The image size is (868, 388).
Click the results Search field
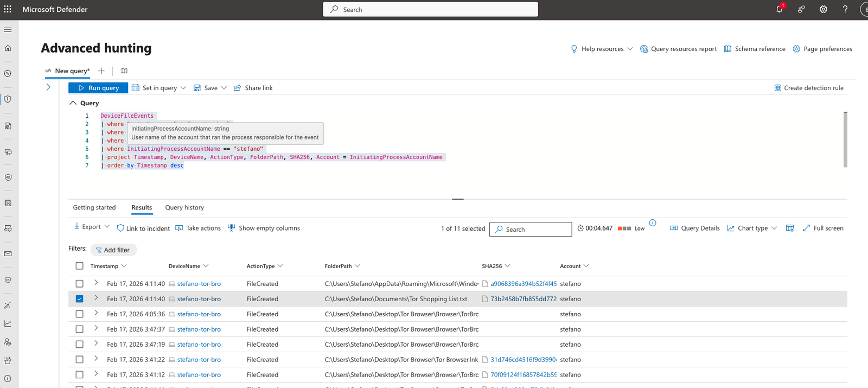click(531, 230)
